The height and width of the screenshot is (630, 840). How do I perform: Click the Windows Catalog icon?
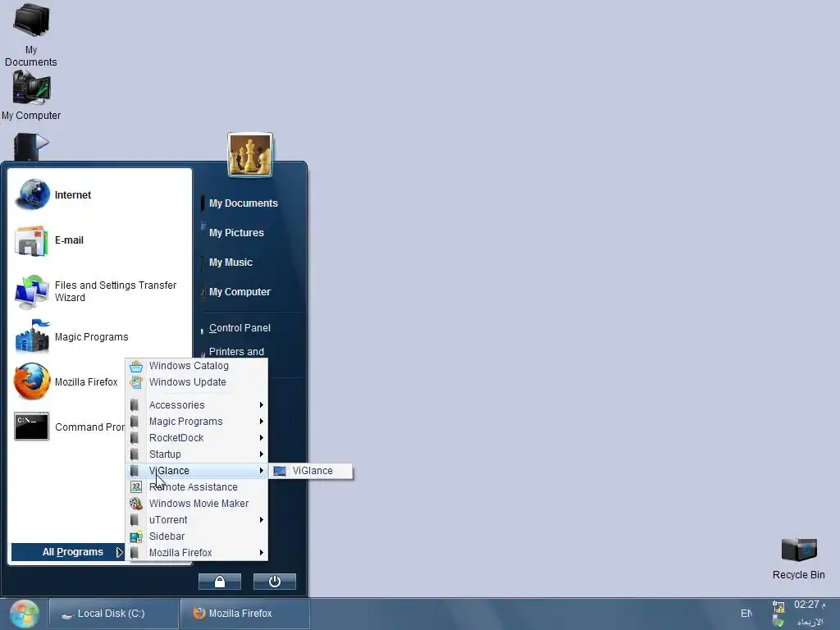(136, 366)
